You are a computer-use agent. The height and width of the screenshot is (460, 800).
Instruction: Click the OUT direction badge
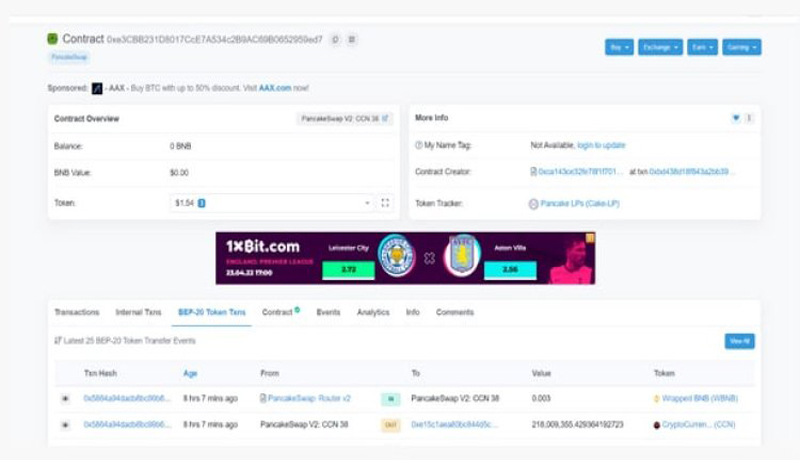coord(391,425)
